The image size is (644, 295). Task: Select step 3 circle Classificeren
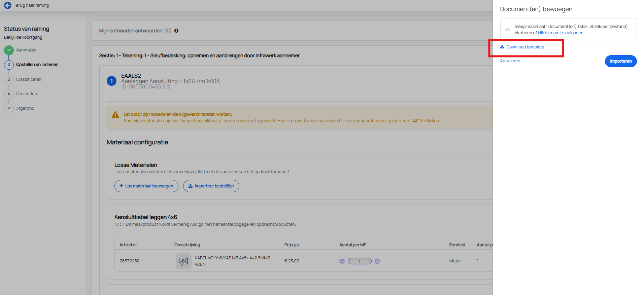pos(9,79)
